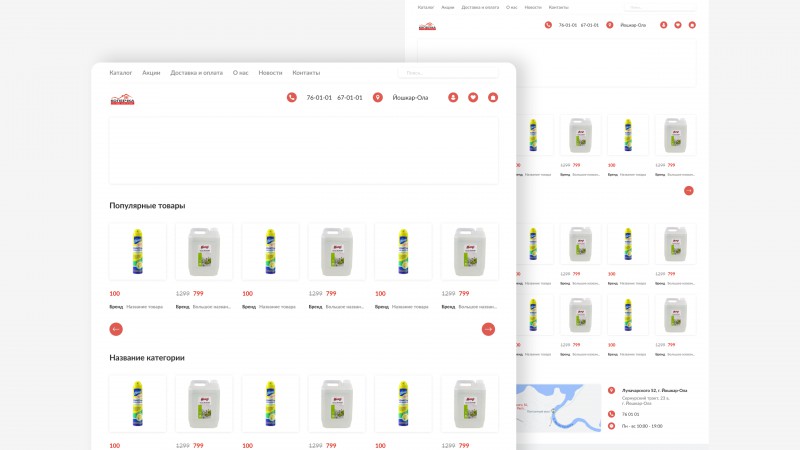Open the user account icon on front page
The height and width of the screenshot is (450, 800).
pos(453,97)
